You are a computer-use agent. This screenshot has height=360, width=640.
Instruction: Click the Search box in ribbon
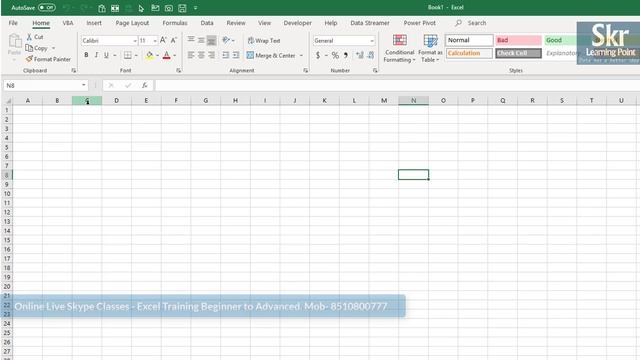[471, 23]
